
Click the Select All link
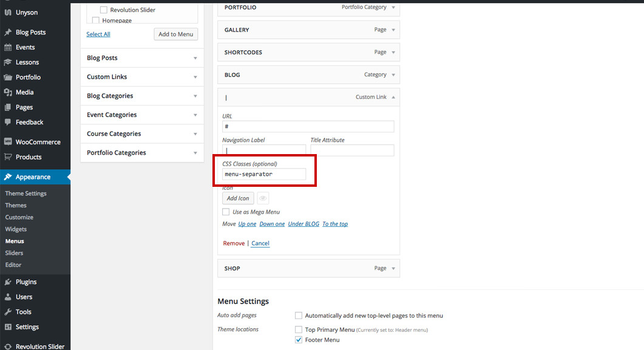[98, 34]
